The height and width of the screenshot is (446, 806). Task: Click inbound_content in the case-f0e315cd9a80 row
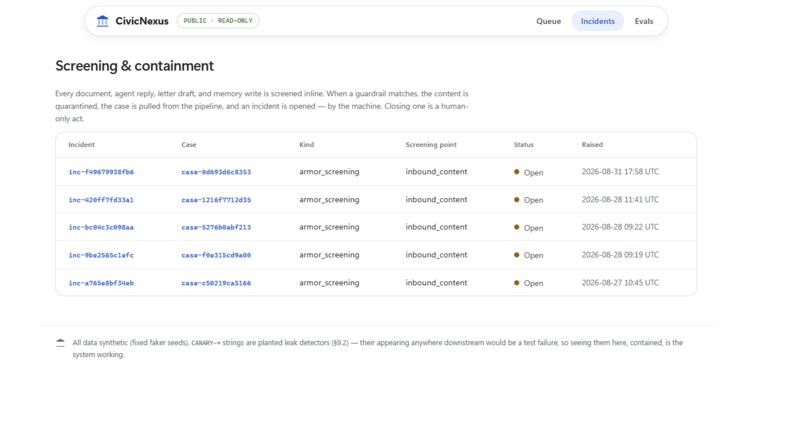[436, 254]
